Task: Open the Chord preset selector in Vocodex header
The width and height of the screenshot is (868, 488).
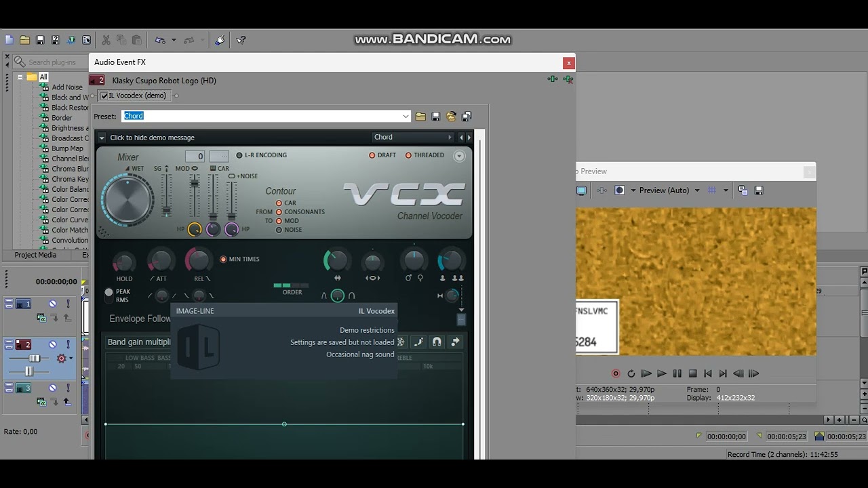Action: (412, 138)
